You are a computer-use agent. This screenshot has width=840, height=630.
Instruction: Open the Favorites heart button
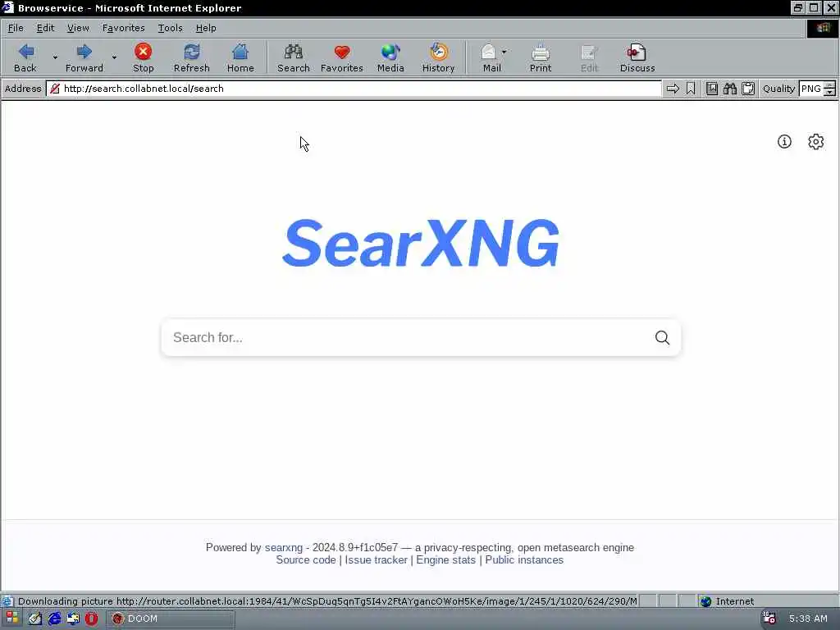point(342,58)
